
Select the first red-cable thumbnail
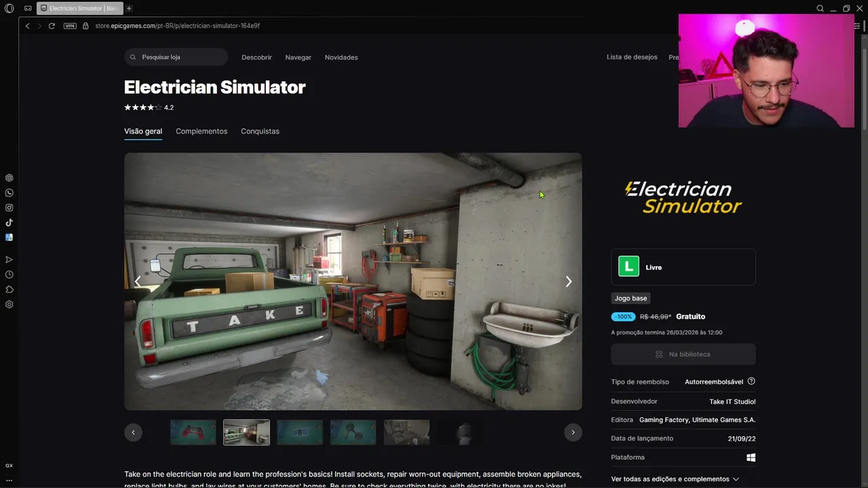[x=193, y=432]
